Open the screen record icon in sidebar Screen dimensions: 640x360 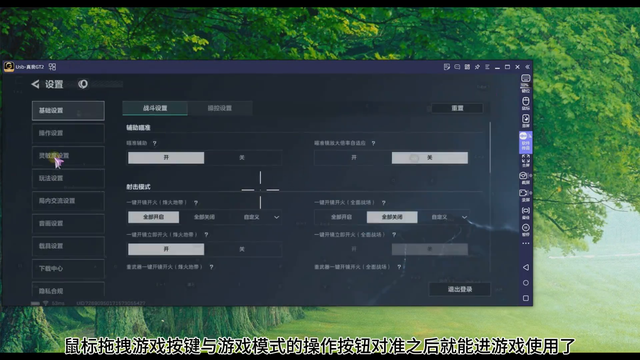525,195
